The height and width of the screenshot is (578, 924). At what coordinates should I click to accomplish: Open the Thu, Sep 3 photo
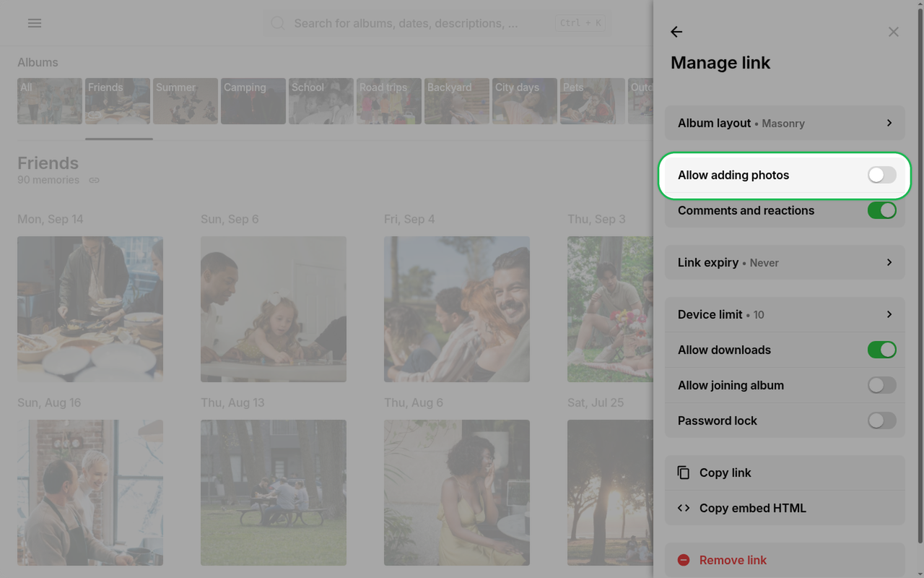point(610,309)
